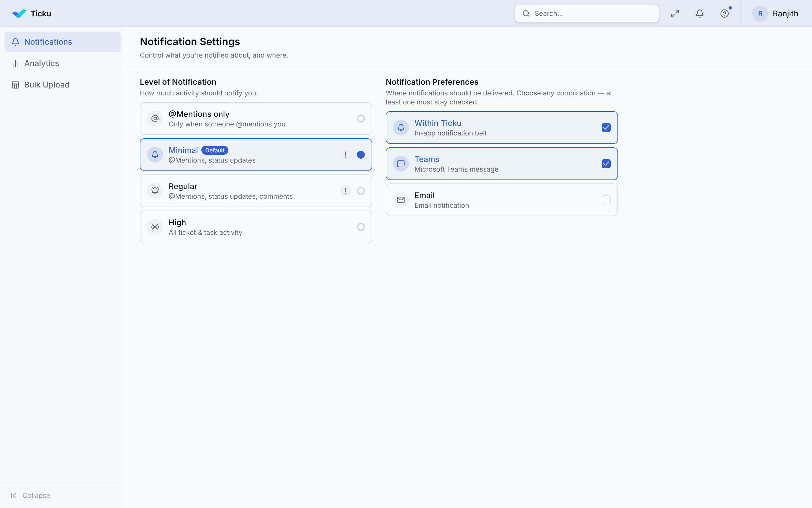812x508 pixels.
Task: Click the High level title
Action: point(177,222)
